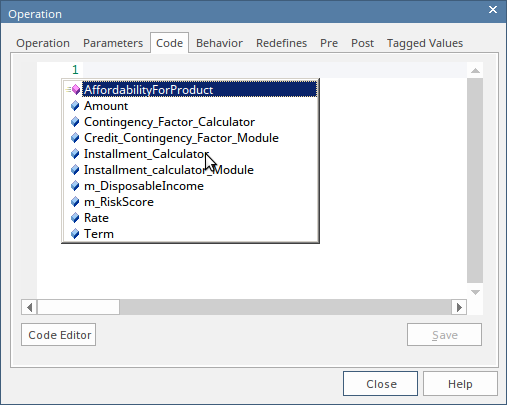Click the attribute icon next to m_DisposableIncome
Screen dimensions: 507x406
click(75, 186)
